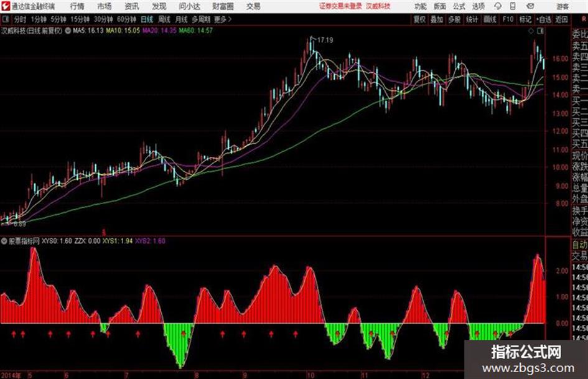Open the 行情 menu

coord(77,6)
